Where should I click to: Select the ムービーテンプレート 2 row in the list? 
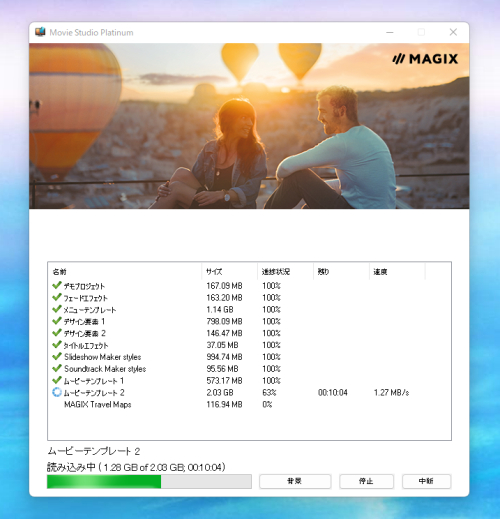click(x=94, y=393)
